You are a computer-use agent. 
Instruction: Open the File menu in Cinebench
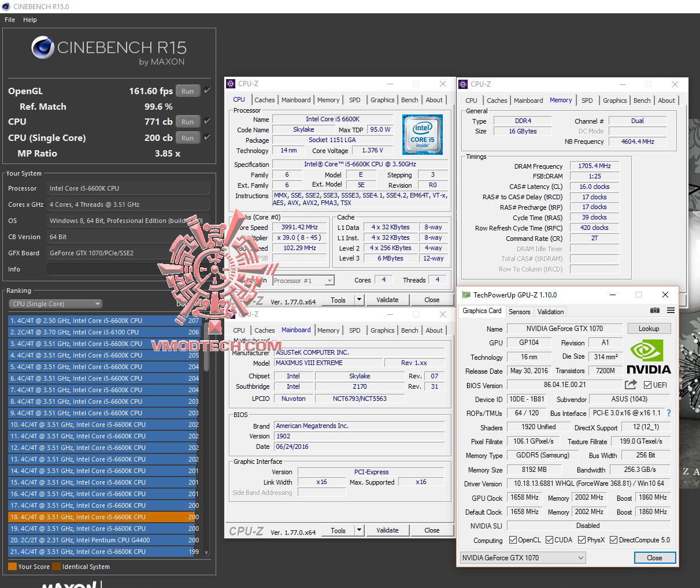(x=9, y=20)
